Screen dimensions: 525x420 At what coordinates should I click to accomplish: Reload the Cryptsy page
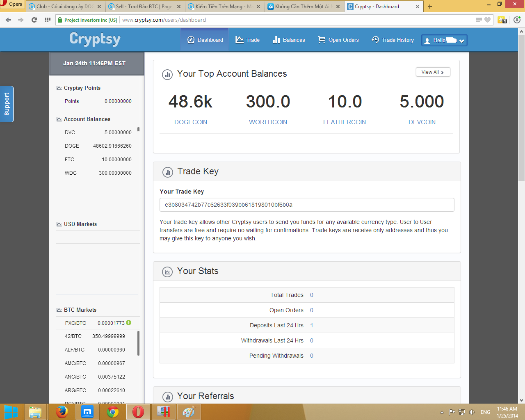34,20
